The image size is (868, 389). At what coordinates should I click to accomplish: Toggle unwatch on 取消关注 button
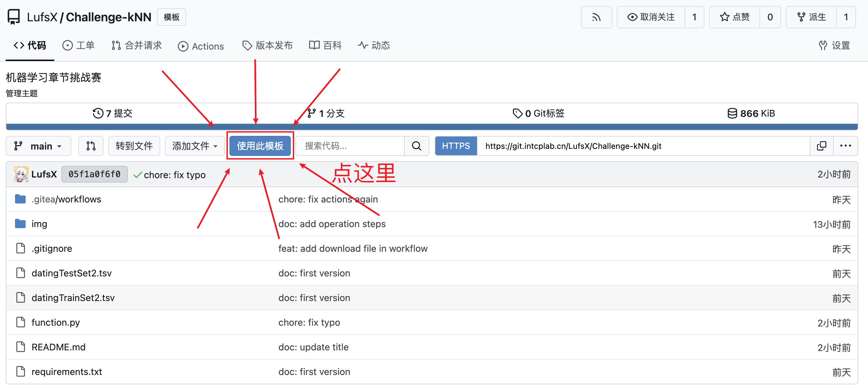(651, 17)
